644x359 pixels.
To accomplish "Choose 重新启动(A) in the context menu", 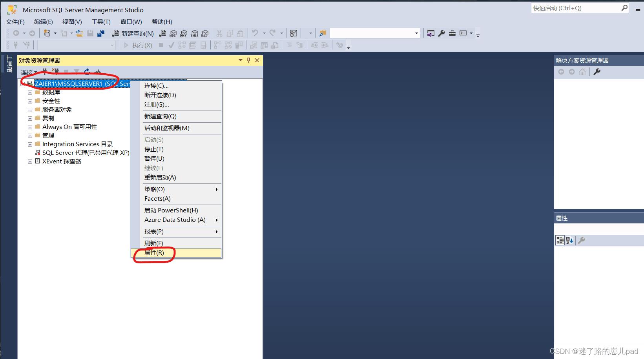I will point(160,178).
